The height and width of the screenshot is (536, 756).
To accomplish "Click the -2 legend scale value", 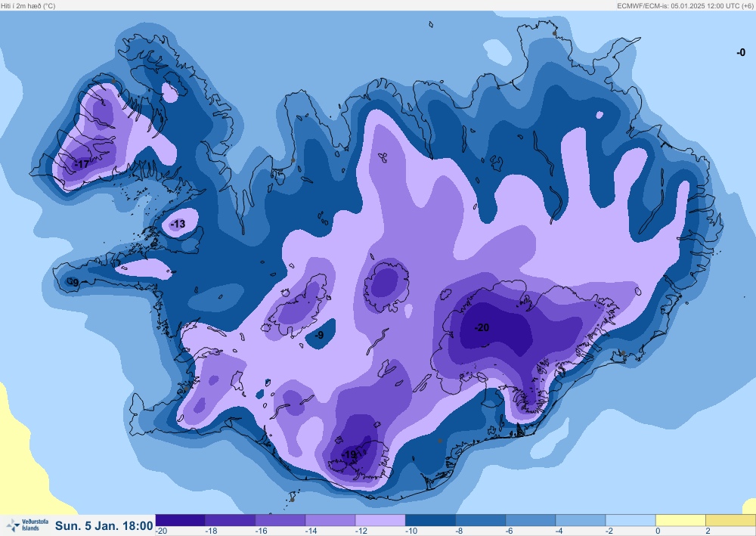I will pyautogui.click(x=610, y=531).
